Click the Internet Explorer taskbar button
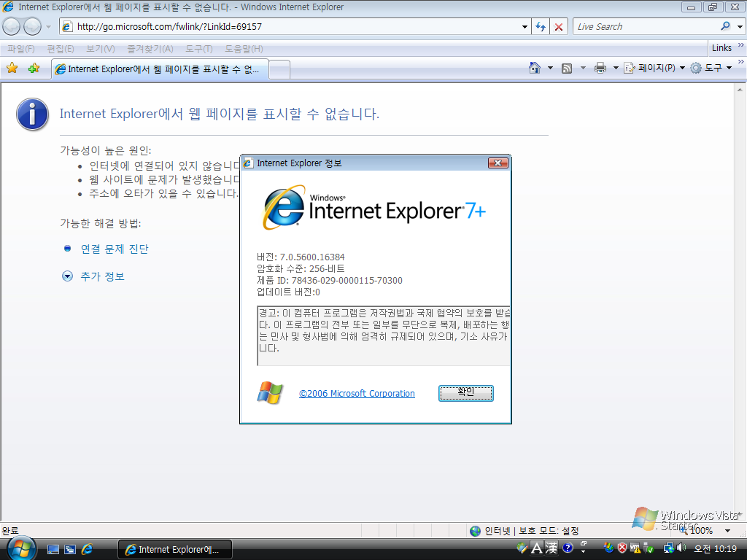Image resolution: width=747 pixels, height=560 pixels. click(175, 550)
